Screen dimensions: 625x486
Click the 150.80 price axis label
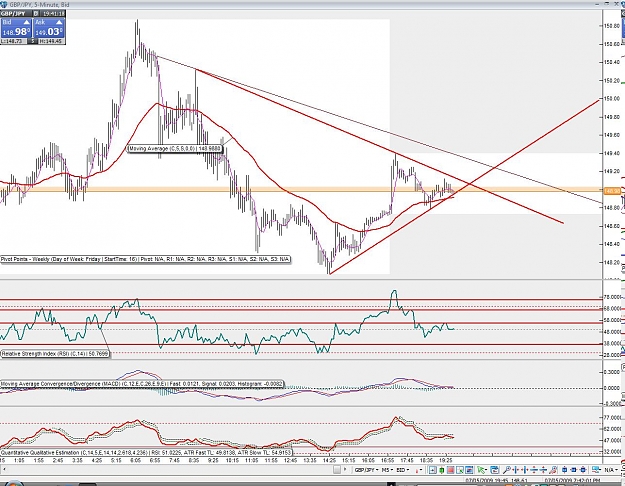613,26
